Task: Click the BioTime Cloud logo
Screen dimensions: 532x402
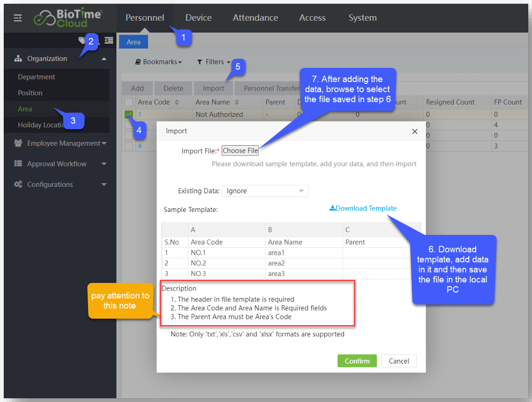Action: coord(68,18)
